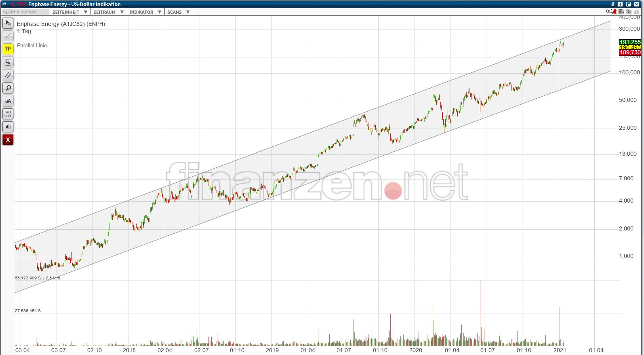Open the folder icon showing 0
Screen dimensions: 644x355
(x=629, y=11)
